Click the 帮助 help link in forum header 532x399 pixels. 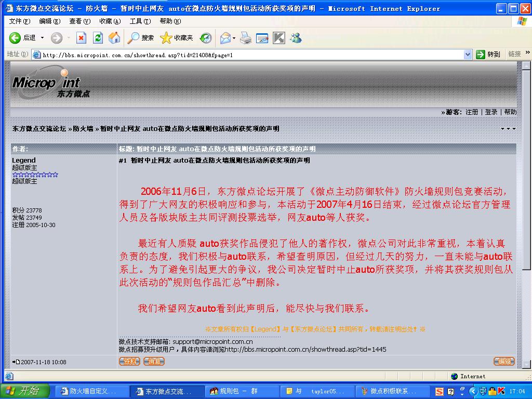click(x=510, y=112)
